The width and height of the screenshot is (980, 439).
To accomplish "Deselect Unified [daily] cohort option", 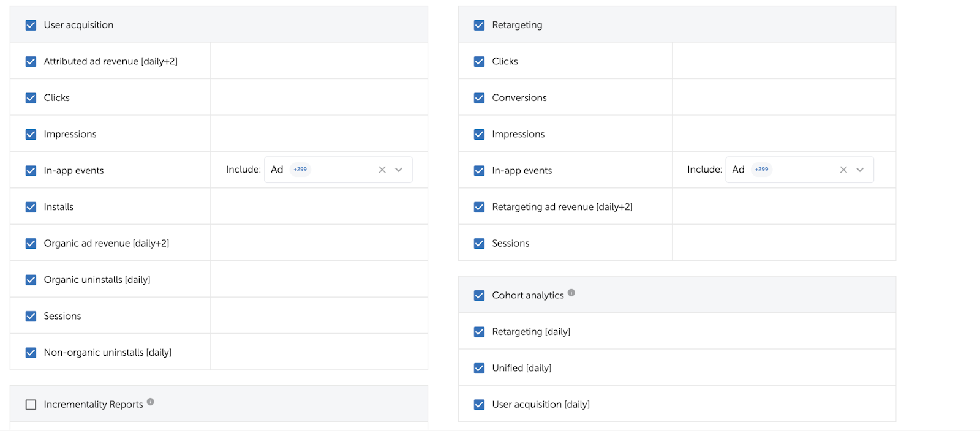I will click(479, 369).
